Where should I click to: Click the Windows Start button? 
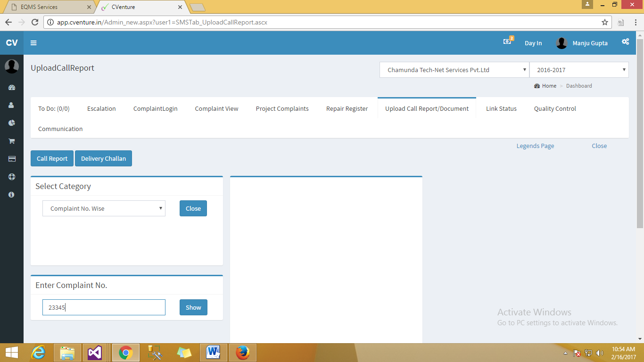[12, 353]
